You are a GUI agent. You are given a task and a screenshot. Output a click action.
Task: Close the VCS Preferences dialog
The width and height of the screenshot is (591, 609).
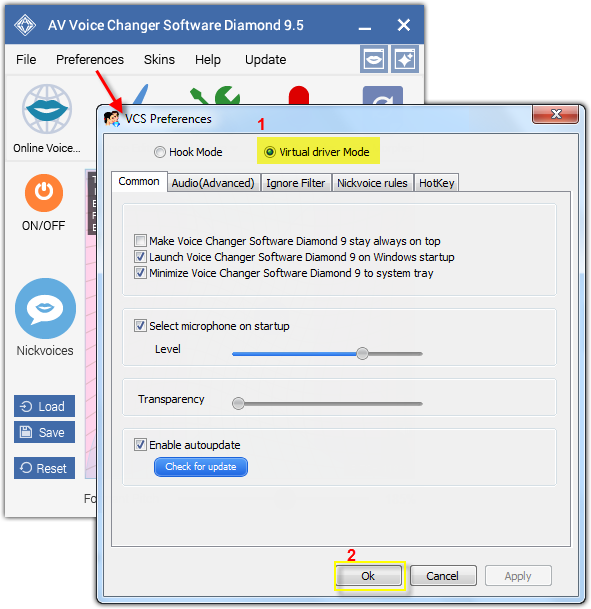click(x=556, y=114)
